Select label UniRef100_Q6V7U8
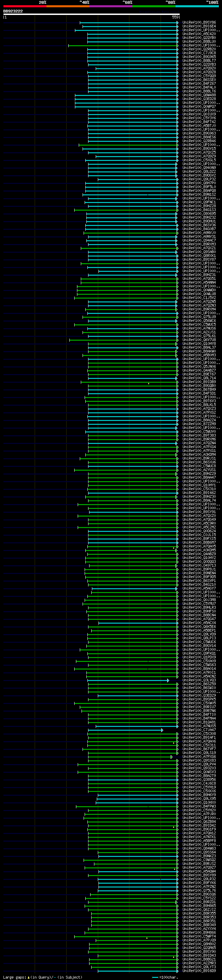 pos(199,340)
